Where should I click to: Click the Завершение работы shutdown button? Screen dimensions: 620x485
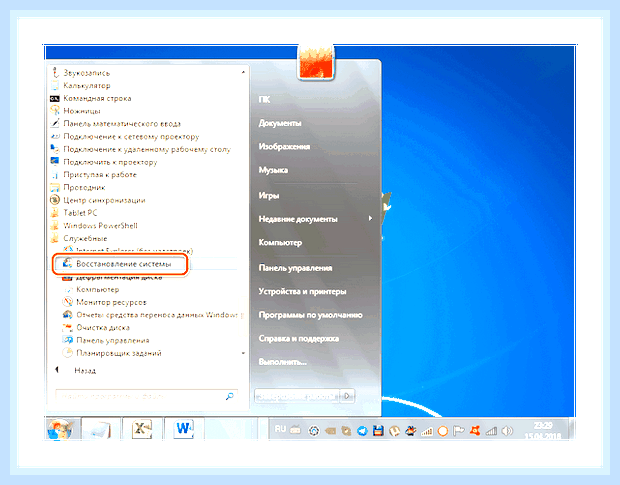tap(297, 396)
